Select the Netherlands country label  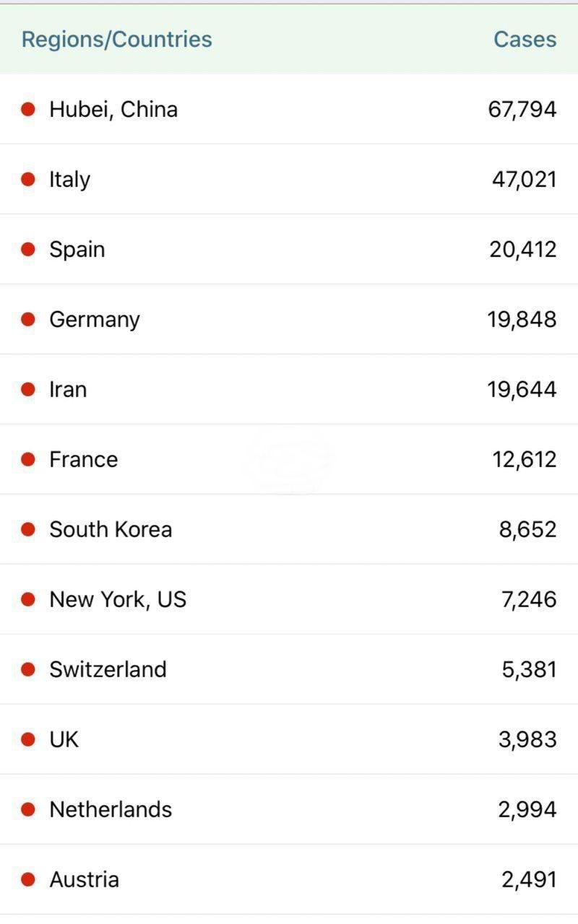click(111, 809)
